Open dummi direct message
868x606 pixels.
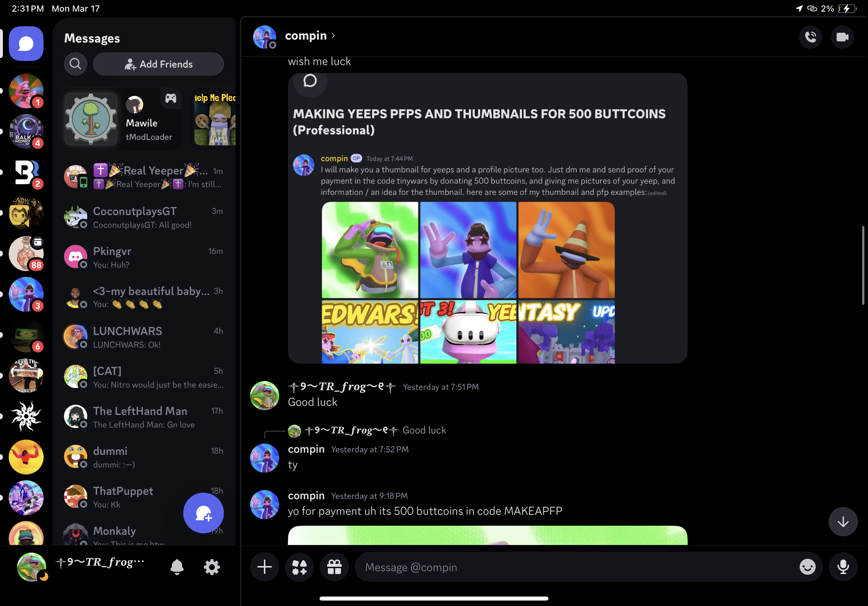click(x=144, y=457)
